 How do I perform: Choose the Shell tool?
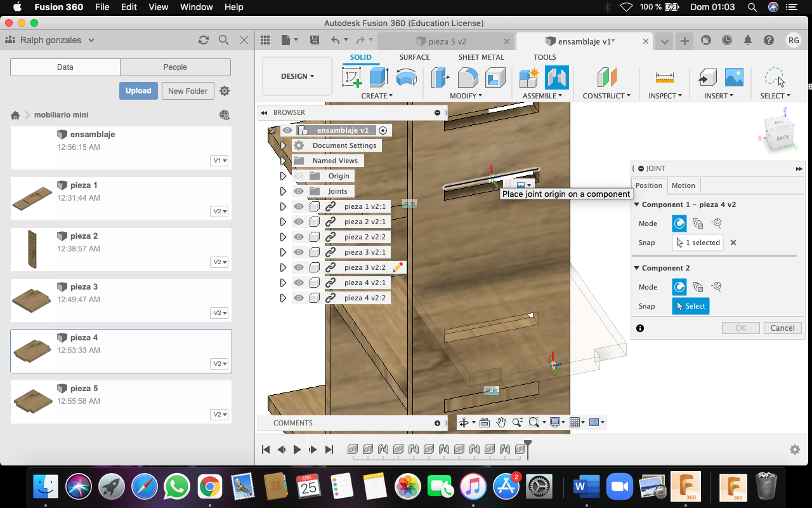click(495, 77)
